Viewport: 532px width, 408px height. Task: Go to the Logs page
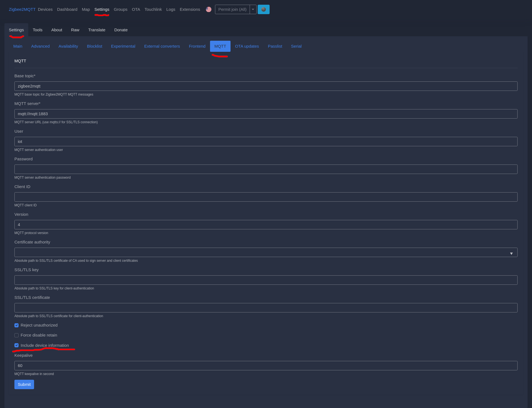pyautogui.click(x=171, y=9)
